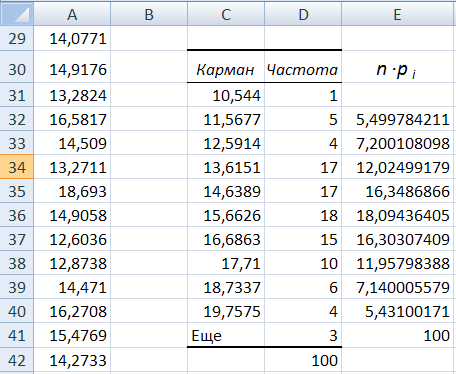The image size is (456, 374).
Task: Select row 40 header
Action: [17, 311]
